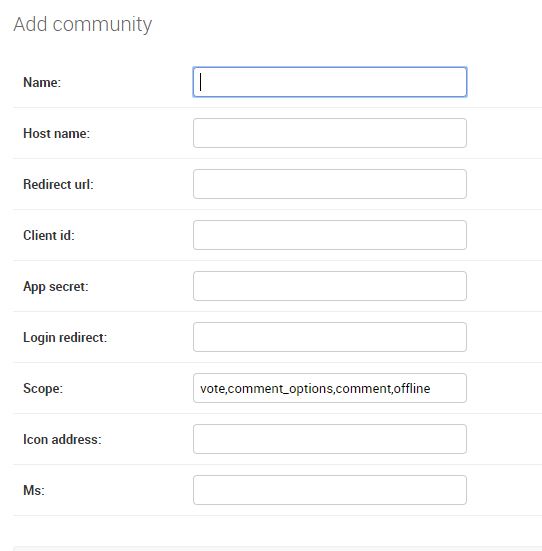Screen dimensions: 542x551
Task: Click into the Ms text box
Action: pyautogui.click(x=330, y=490)
